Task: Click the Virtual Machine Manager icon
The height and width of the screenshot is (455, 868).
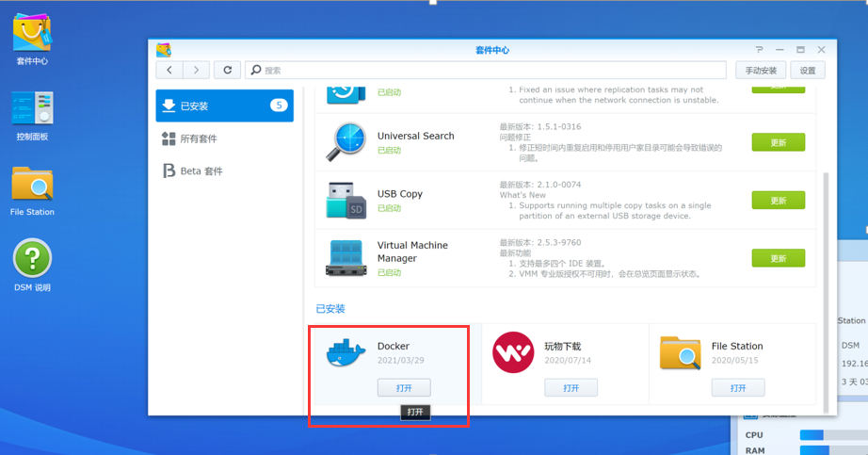Action: [345, 258]
